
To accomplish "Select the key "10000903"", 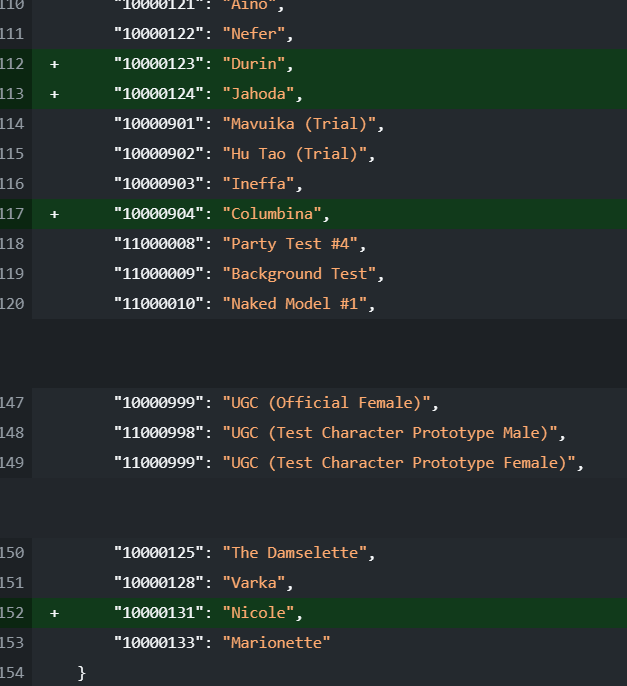I will pos(158,184).
